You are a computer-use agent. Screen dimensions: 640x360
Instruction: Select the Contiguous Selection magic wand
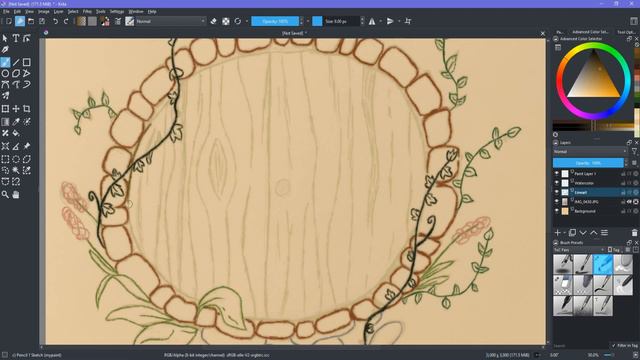click(16, 170)
